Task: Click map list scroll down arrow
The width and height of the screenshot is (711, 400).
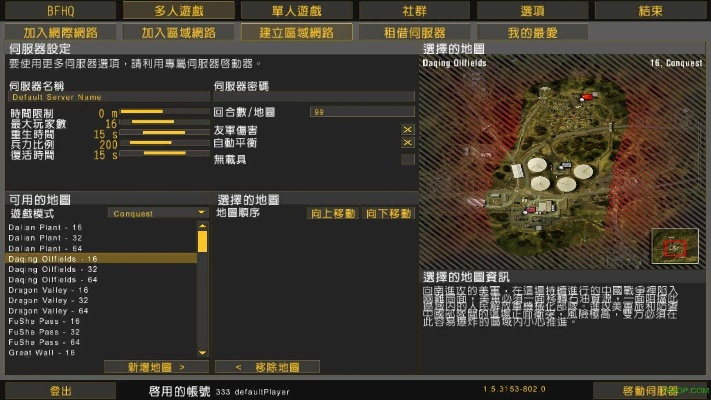Action: 203,352
